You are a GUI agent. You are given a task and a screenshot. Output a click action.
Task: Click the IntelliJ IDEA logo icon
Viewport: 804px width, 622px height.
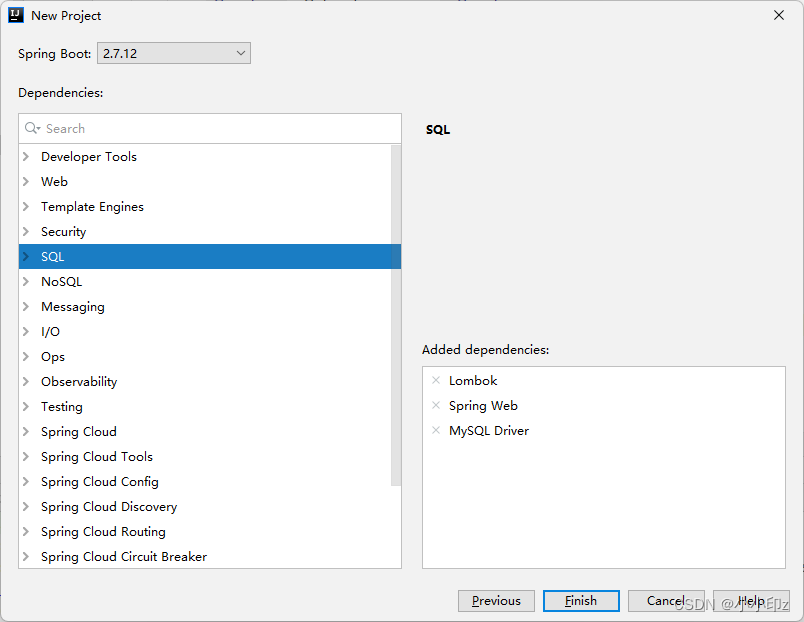(16, 15)
